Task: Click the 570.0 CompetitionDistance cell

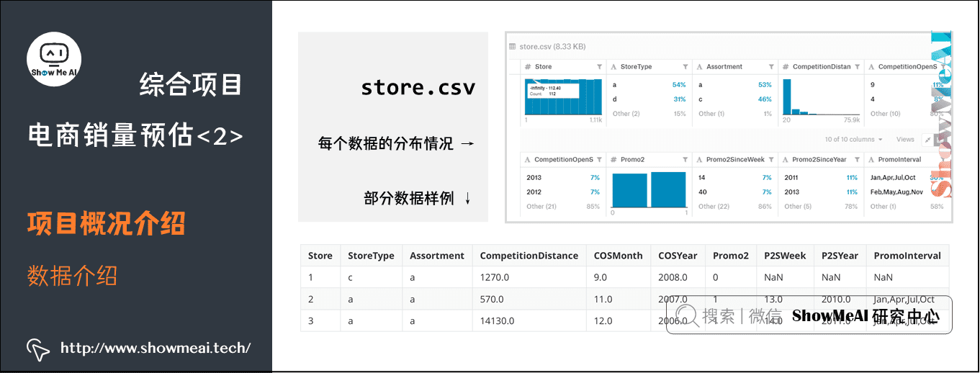Action: coord(529,299)
